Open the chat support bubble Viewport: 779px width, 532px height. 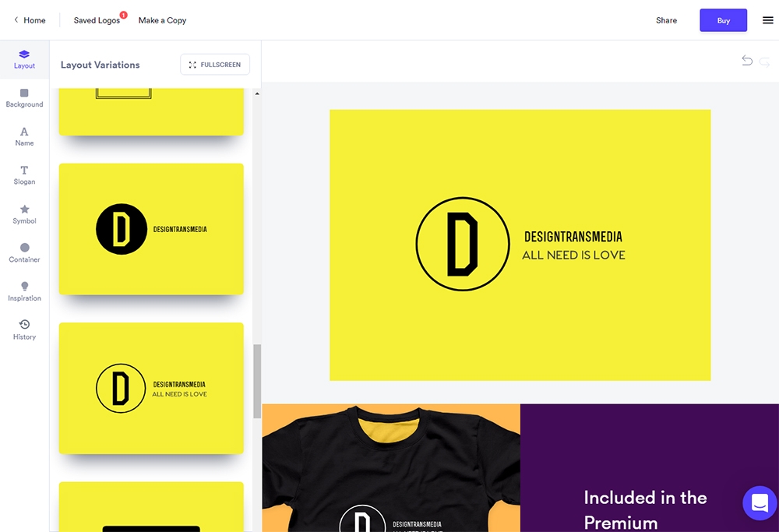pyautogui.click(x=760, y=503)
